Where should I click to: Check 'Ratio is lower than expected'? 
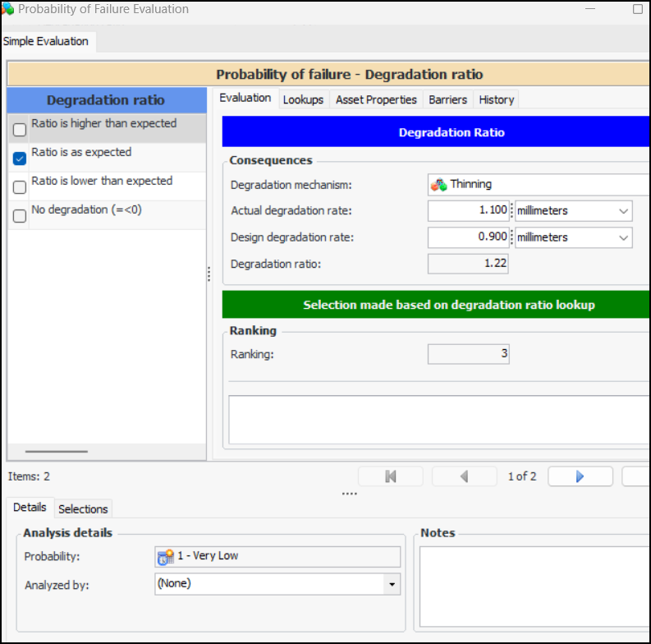(x=20, y=187)
